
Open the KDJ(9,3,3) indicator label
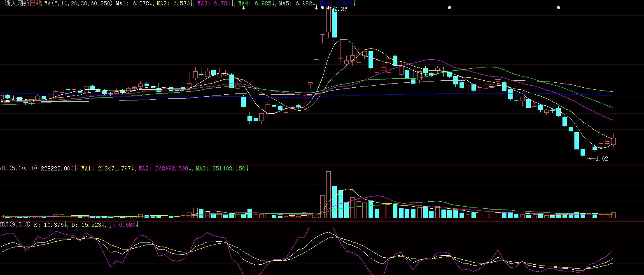16,225
